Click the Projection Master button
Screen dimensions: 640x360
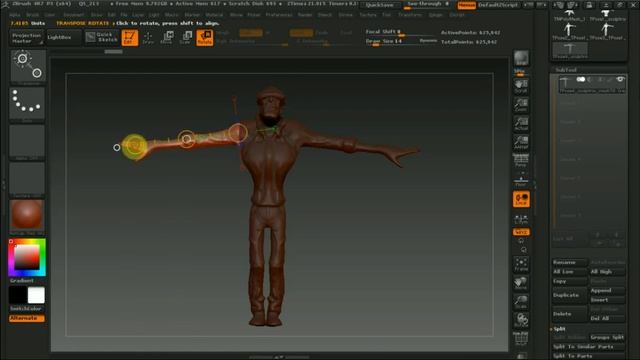tap(27, 38)
